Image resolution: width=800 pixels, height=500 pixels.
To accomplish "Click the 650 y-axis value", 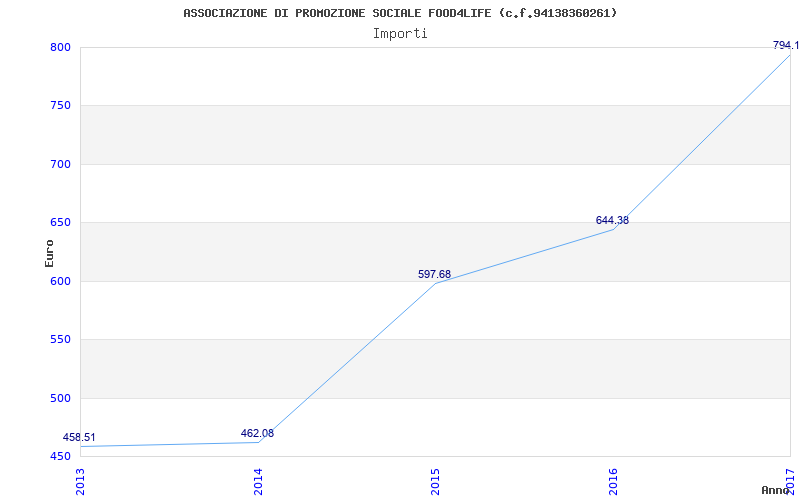I will point(60,222).
